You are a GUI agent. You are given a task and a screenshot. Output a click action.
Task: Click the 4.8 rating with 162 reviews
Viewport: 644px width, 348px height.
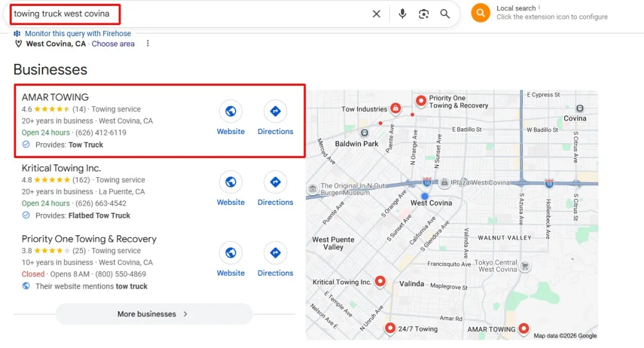click(x=26, y=180)
